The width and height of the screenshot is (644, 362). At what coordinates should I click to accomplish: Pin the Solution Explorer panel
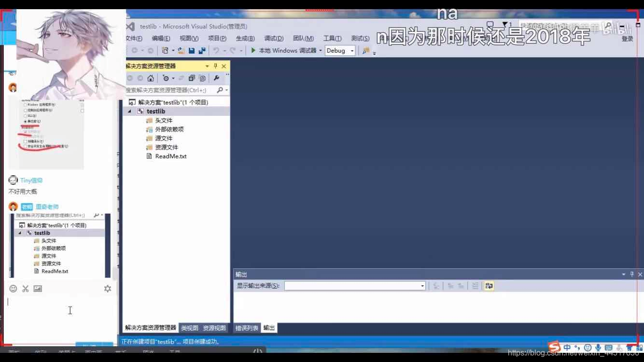pyautogui.click(x=216, y=66)
